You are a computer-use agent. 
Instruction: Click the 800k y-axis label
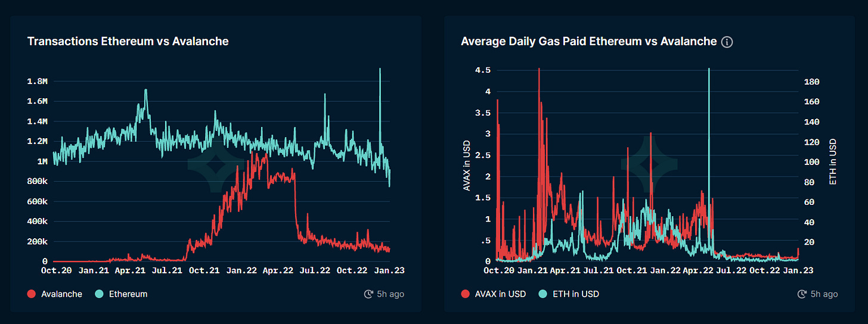click(38, 182)
